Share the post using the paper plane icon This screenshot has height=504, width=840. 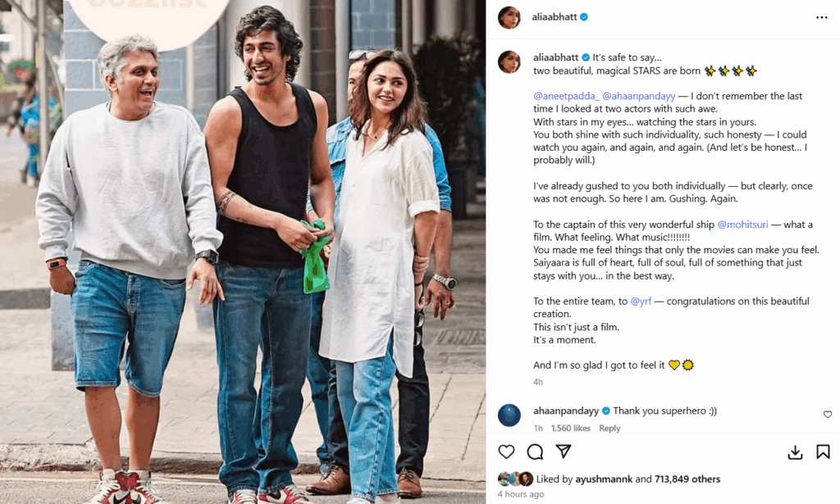[x=563, y=451]
